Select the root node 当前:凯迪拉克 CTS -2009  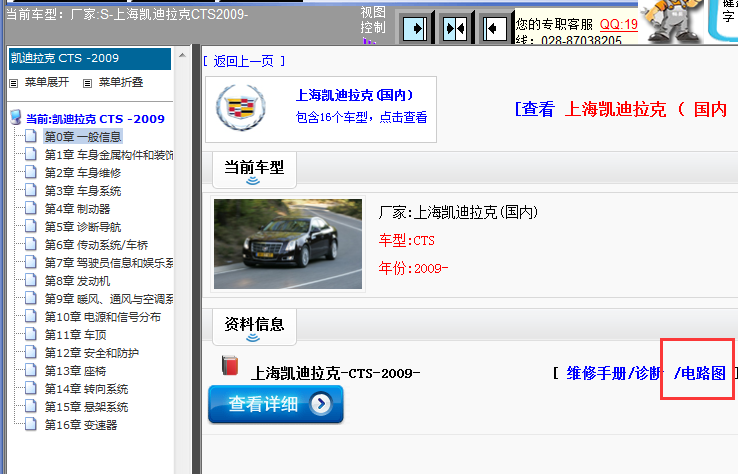click(95, 119)
